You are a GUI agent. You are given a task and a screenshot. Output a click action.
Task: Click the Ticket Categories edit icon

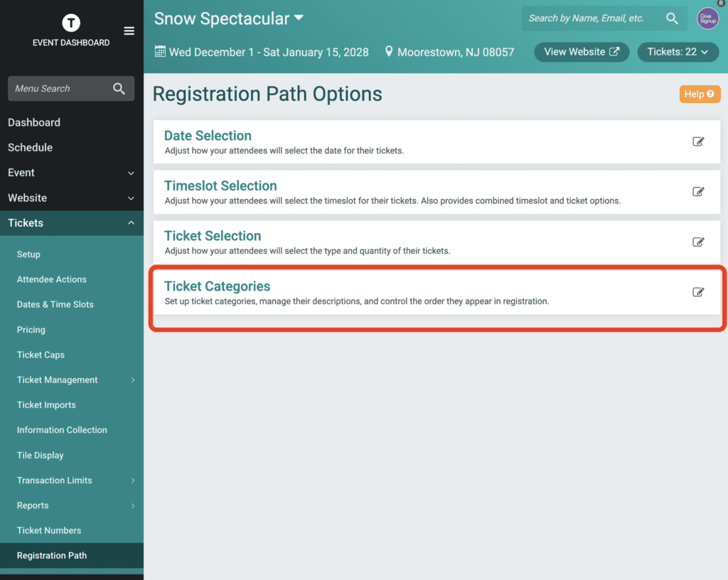pyautogui.click(x=698, y=292)
